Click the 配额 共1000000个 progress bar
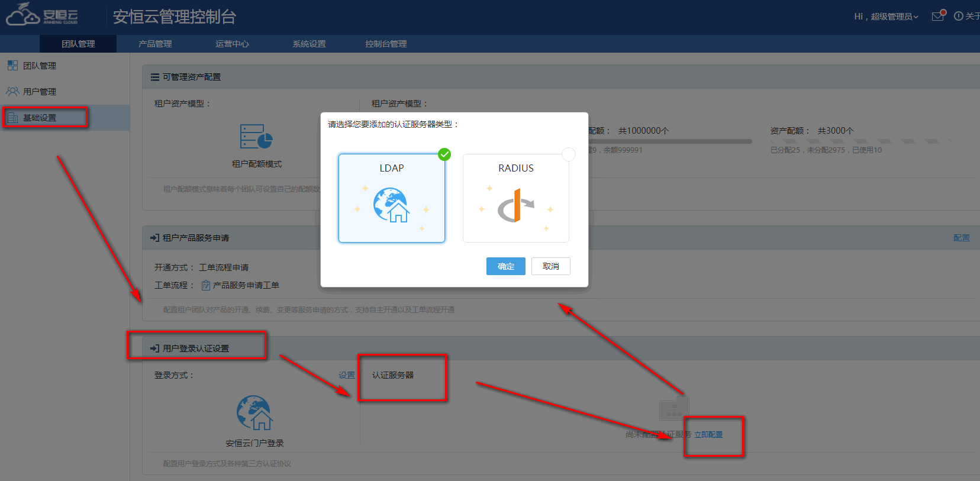Image resolution: width=980 pixels, height=481 pixels. click(x=670, y=141)
